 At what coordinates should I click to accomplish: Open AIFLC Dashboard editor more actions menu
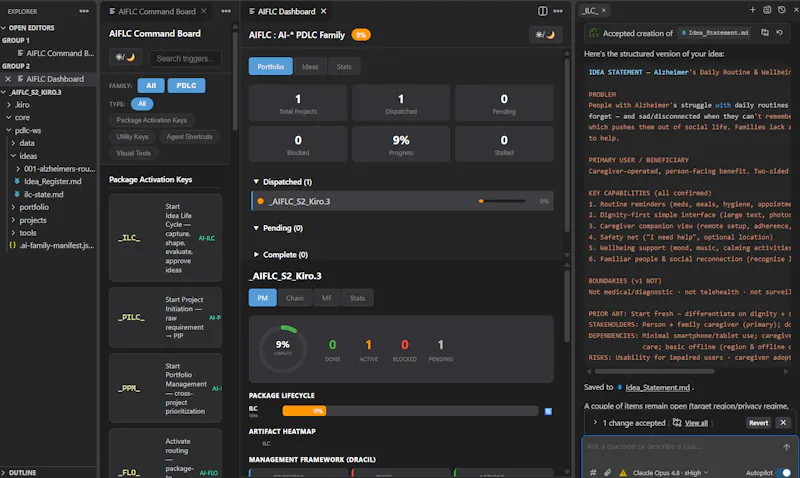click(x=558, y=11)
